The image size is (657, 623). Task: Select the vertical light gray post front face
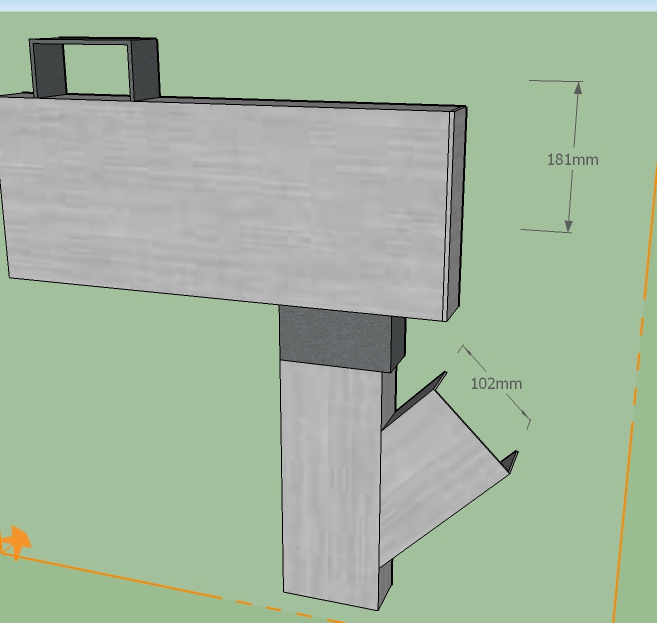[x=330, y=480]
